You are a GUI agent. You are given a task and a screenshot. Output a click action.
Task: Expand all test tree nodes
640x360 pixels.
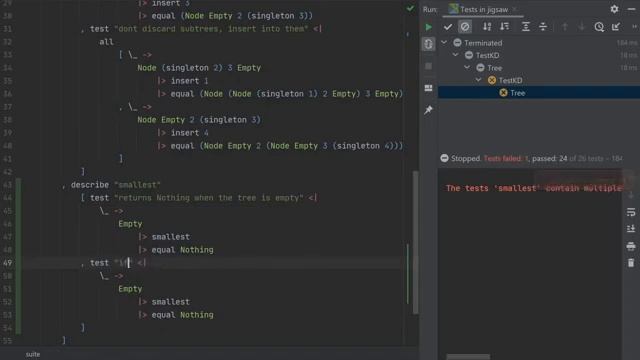526,27
